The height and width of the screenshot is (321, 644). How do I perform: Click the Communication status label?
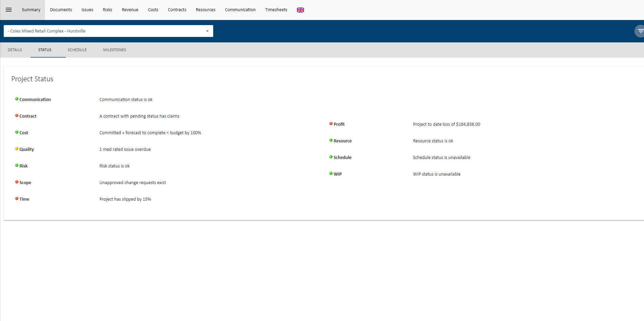35,100
